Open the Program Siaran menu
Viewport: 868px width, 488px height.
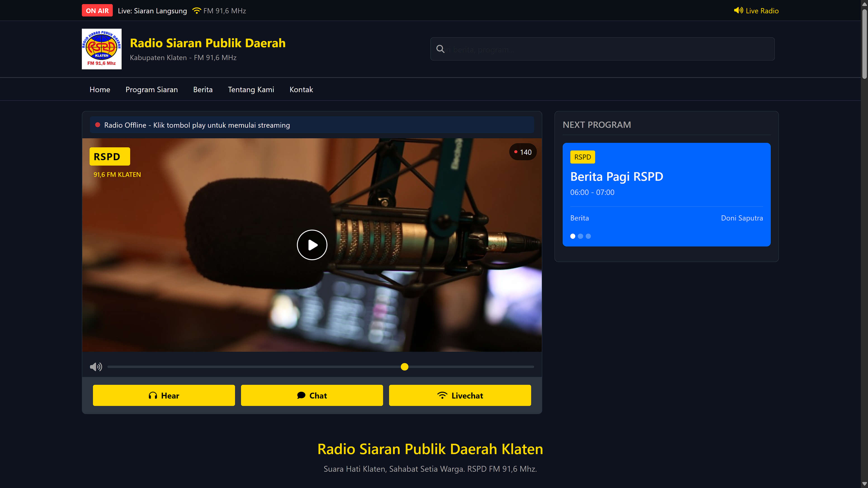click(152, 89)
